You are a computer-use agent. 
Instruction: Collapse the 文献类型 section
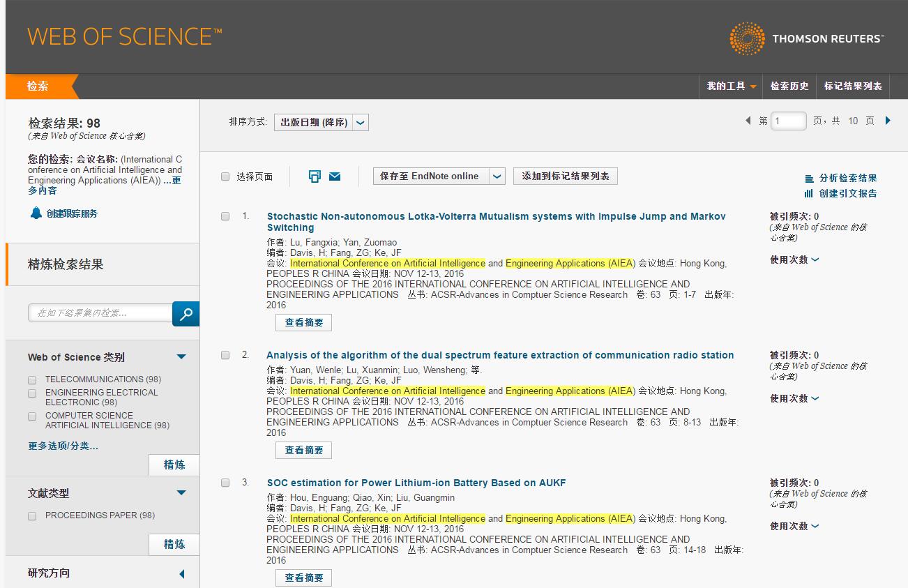click(x=181, y=493)
